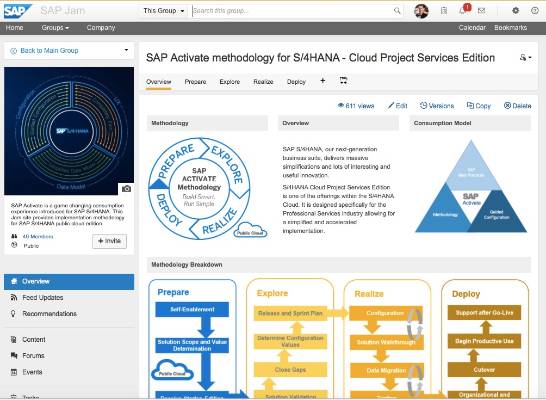Open the Calendar link
Screen dimensions: 546x400
coord(472,28)
